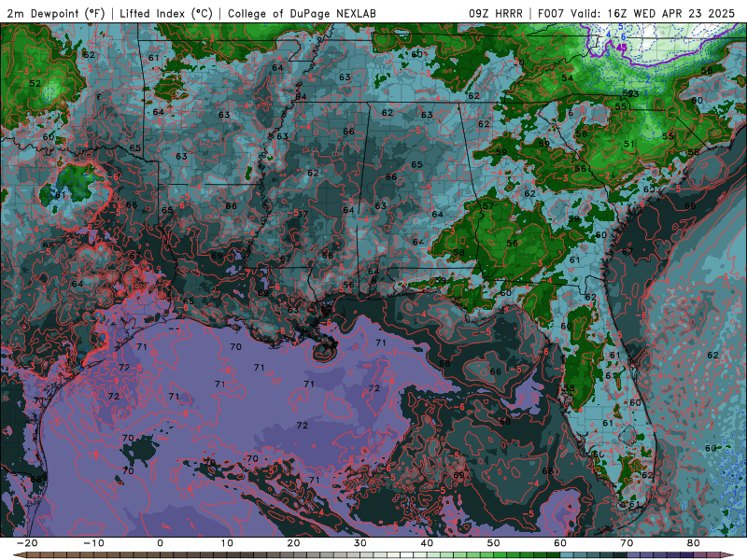Click the "College of DuPage NEXLAB" label
The height and width of the screenshot is (560, 747).
(x=302, y=13)
